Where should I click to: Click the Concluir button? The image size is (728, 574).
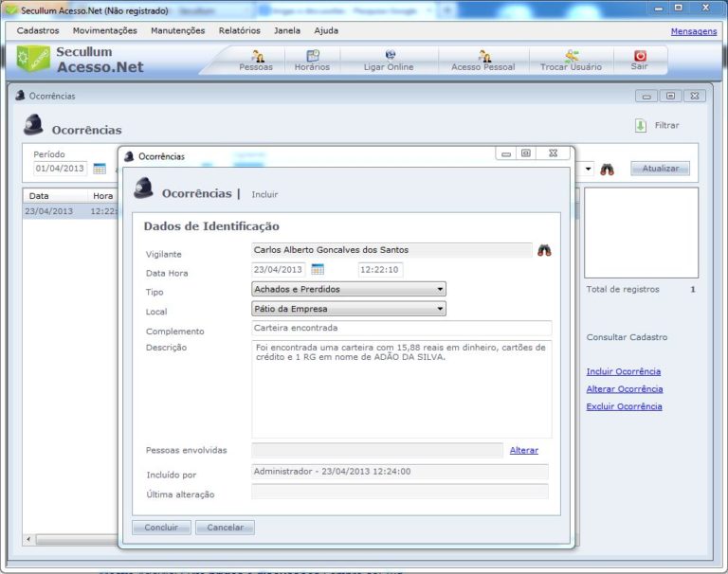(161, 528)
